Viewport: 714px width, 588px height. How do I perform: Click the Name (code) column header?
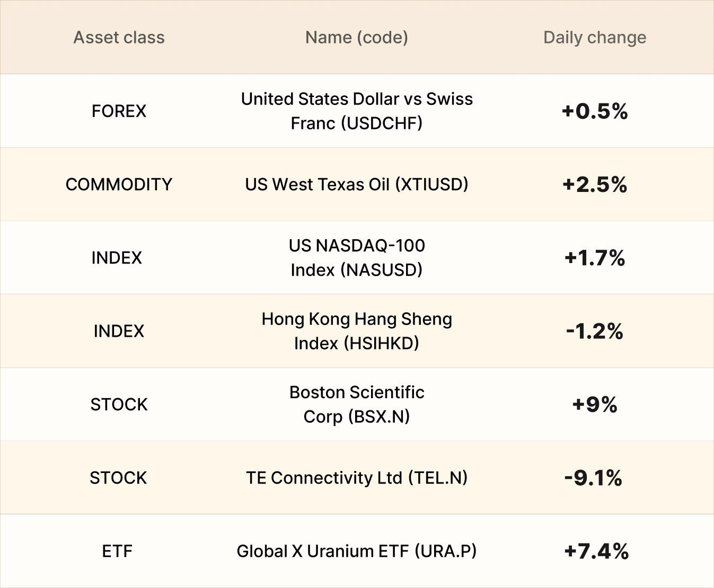tap(357, 38)
